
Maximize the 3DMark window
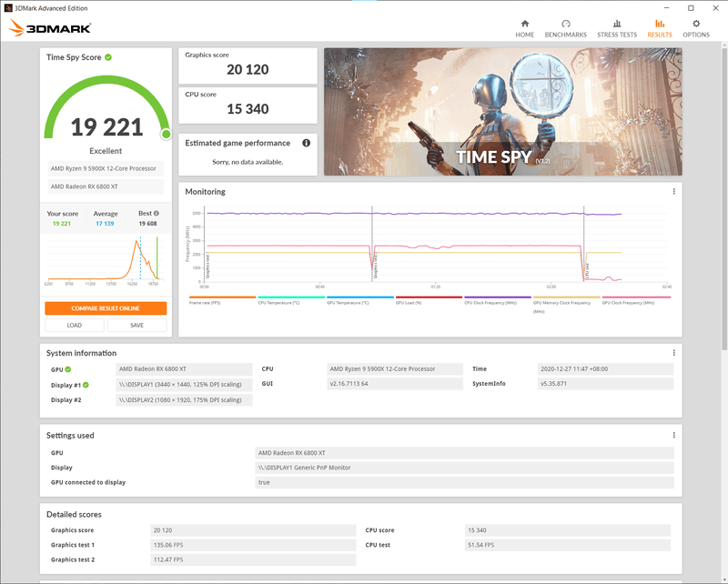(691, 8)
